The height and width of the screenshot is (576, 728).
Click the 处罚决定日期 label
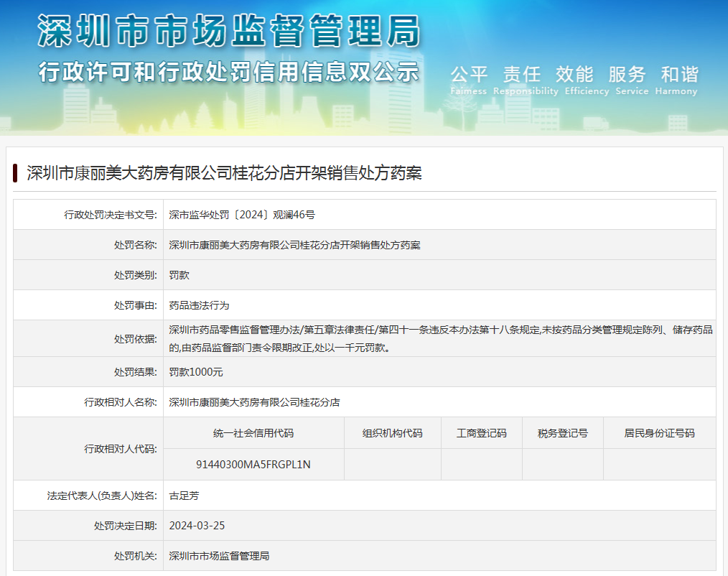click(126, 526)
